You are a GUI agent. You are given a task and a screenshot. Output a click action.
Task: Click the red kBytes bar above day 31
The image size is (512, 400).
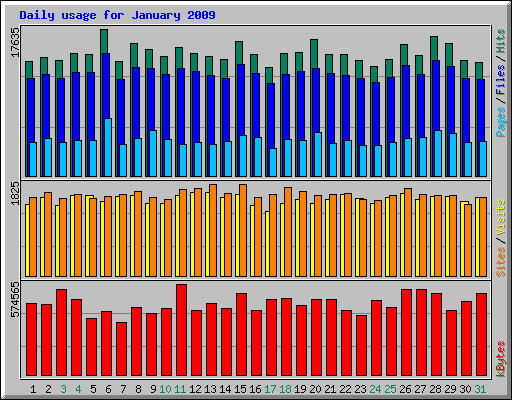pyautogui.click(x=482, y=335)
